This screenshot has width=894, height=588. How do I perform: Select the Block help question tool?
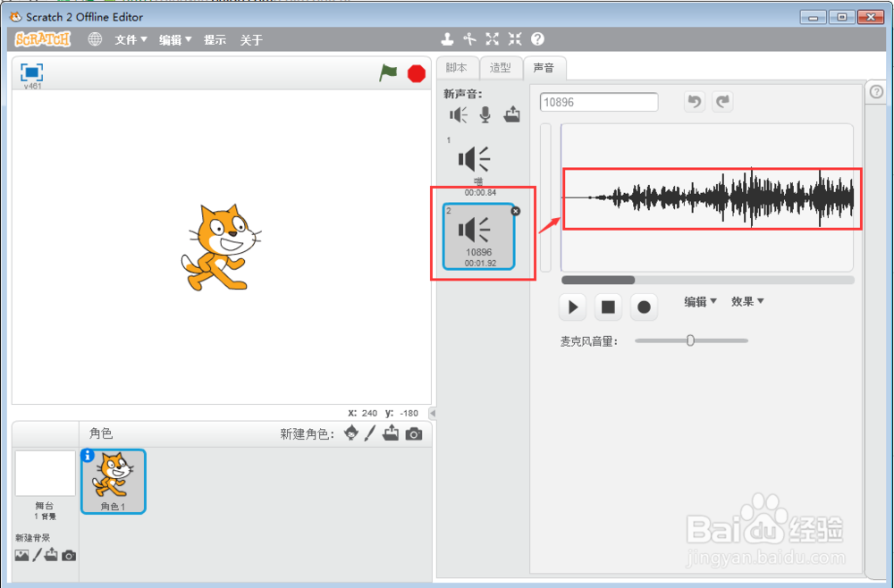537,38
